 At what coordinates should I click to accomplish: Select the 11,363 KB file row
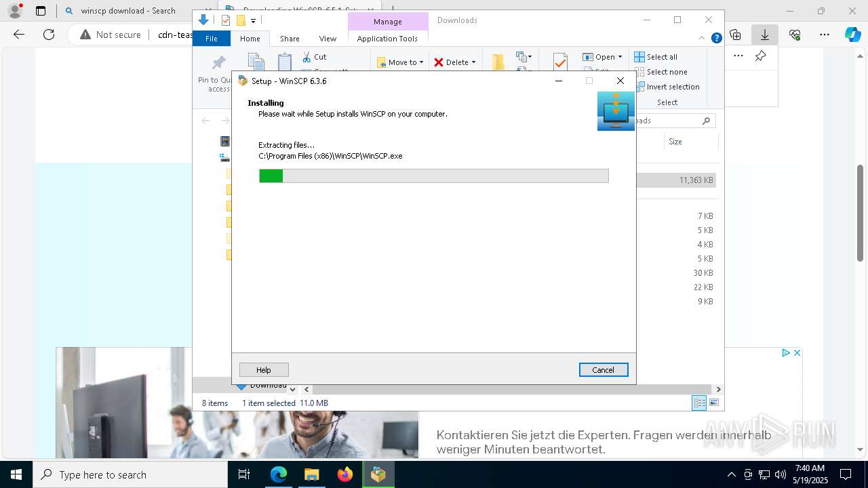point(676,180)
